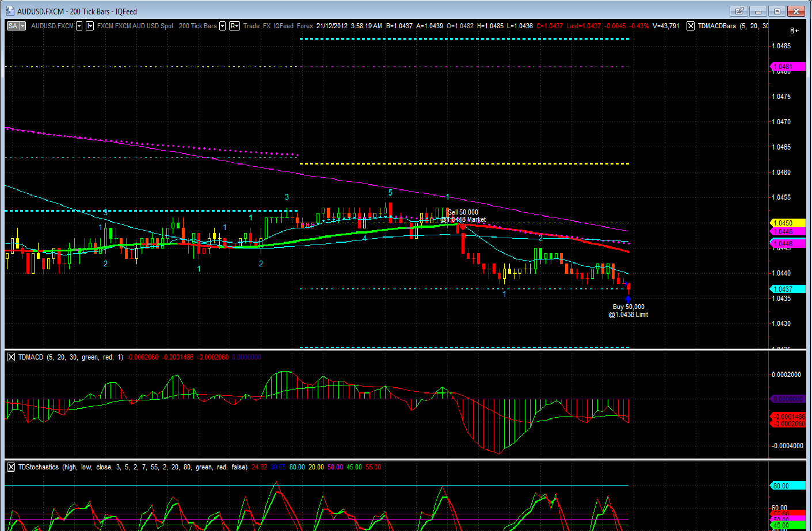The width and height of the screenshot is (812, 531).
Task: Click the open value O=1.0482
Action: coord(460,26)
